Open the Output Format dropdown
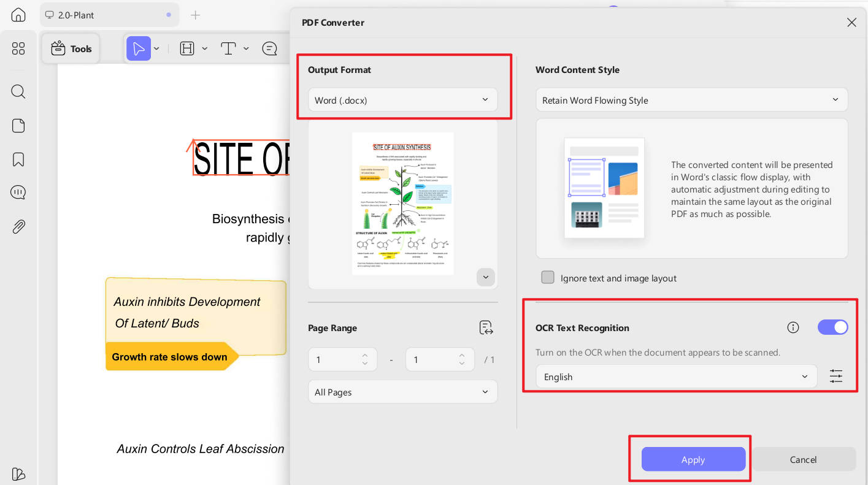Image resolution: width=868 pixels, height=485 pixels. click(402, 99)
